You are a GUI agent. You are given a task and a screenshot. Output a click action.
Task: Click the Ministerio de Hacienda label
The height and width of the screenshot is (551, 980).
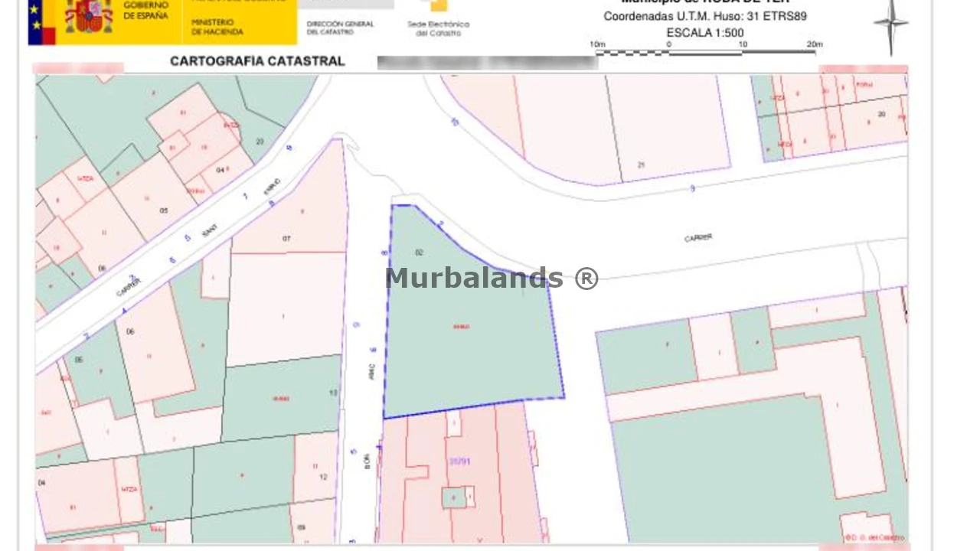tap(217, 28)
